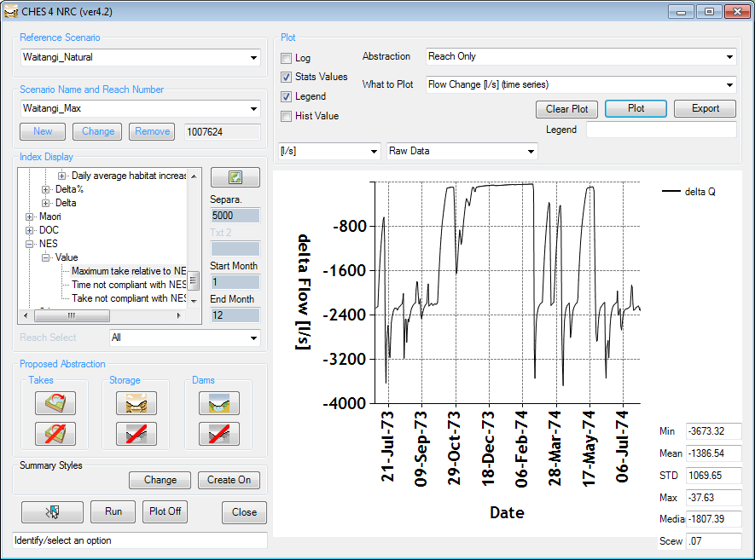
Task: Uncheck the Stats Values checkbox
Action: (x=287, y=78)
